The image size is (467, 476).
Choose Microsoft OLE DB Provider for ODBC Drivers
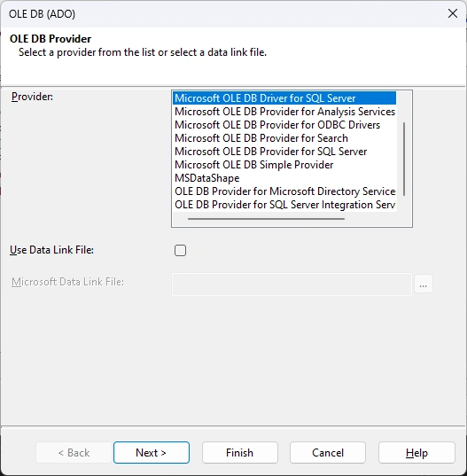(284, 125)
